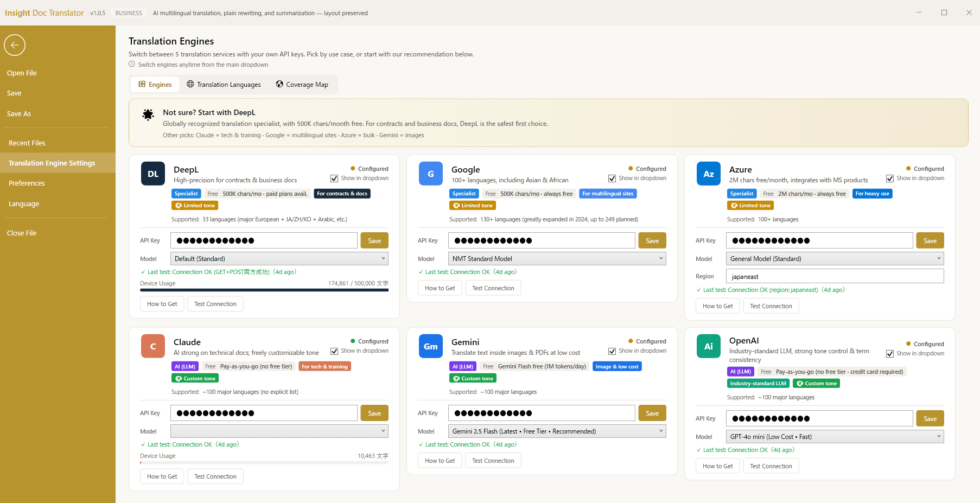This screenshot has height=503, width=980.
Task: Click Google's Limited tone badge
Action: click(x=473, y=206)
